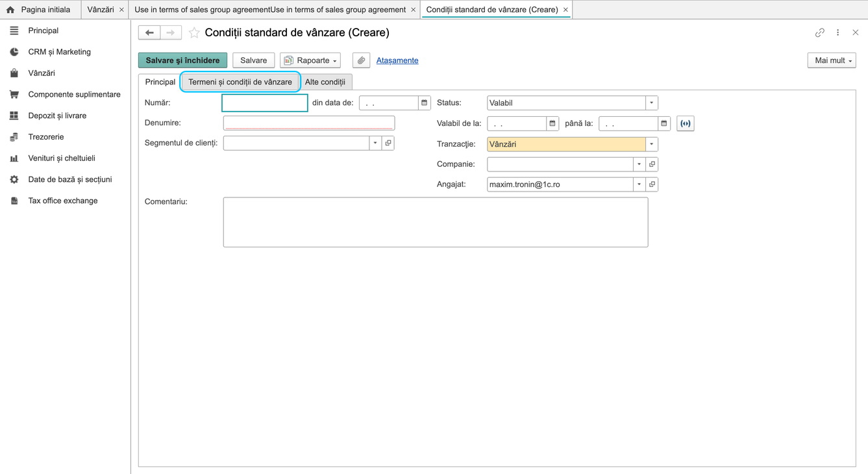Open calendar for 'până la' date

click(x=664, y=123)
